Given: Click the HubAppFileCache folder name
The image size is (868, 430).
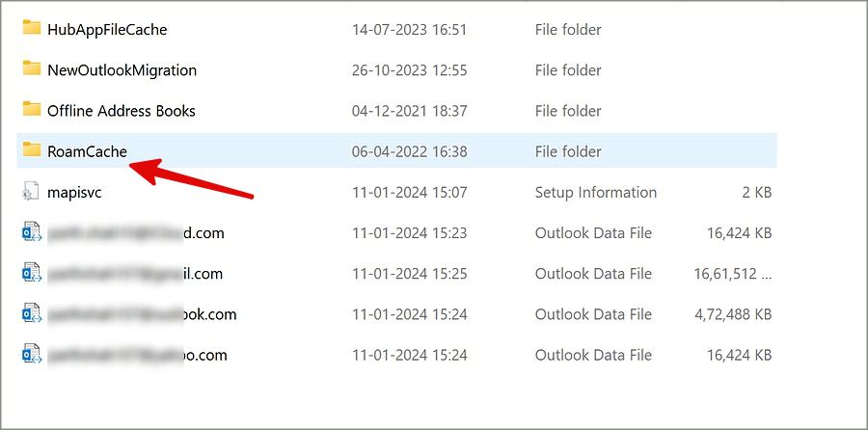Looking at the screenshot, I should pyautogui.click(x=107, y=30).
